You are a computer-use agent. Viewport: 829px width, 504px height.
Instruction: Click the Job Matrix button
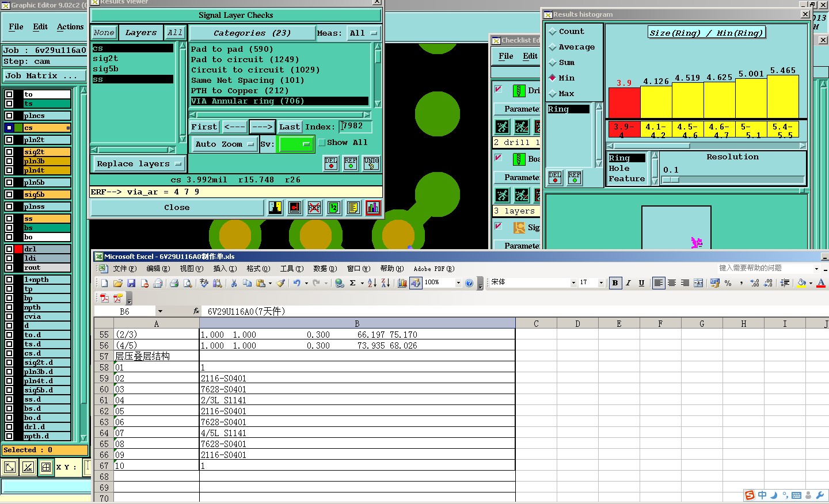coord(43,75)
